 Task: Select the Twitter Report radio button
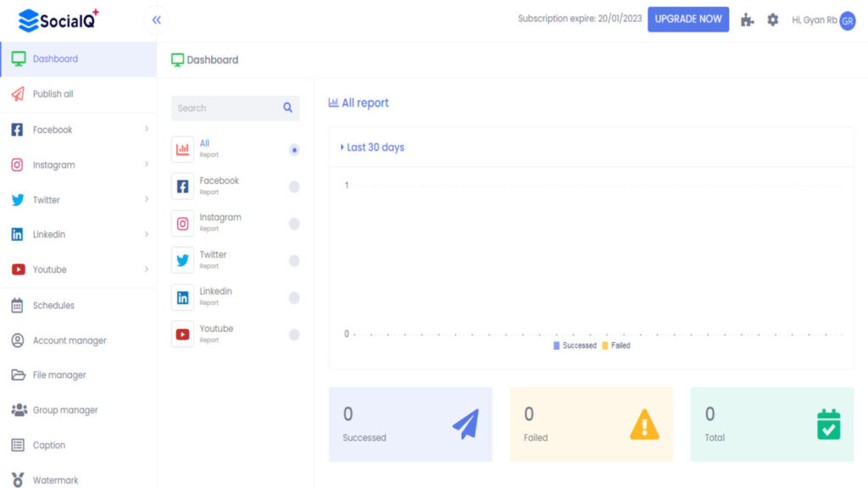[294, 261]
